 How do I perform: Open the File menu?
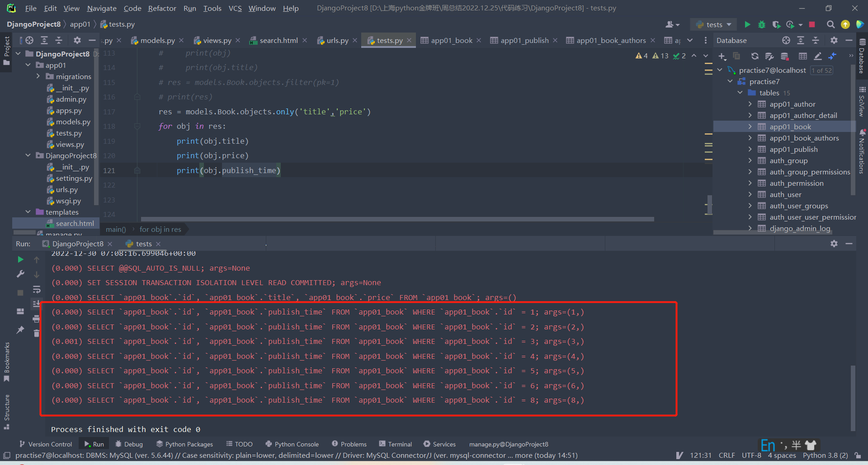31,8
